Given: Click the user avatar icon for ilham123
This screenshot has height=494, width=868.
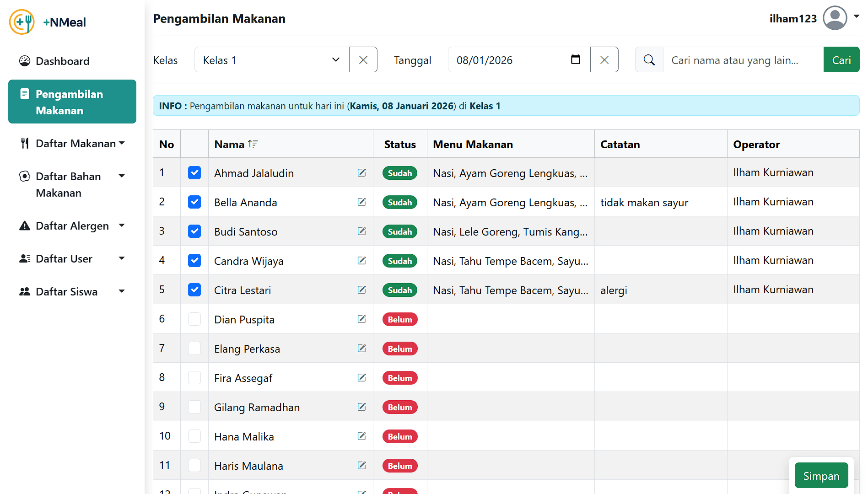Looking at the screenshot, I should (835, 18).
